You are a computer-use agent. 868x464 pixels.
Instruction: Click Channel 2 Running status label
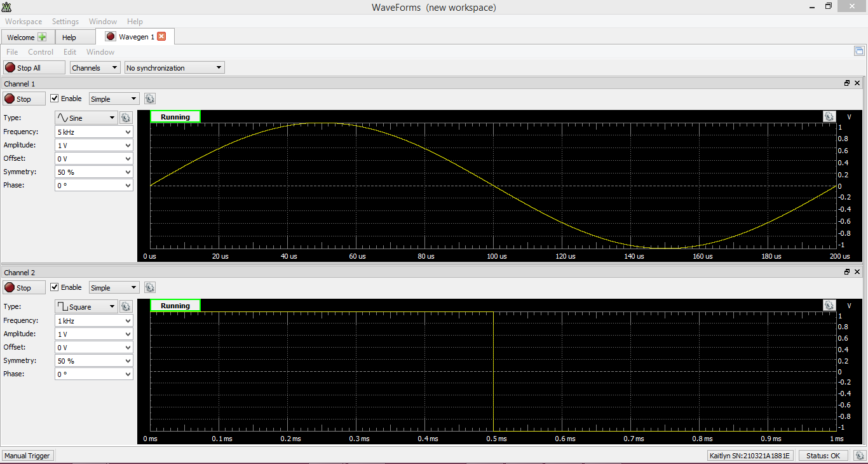point(175,306)
